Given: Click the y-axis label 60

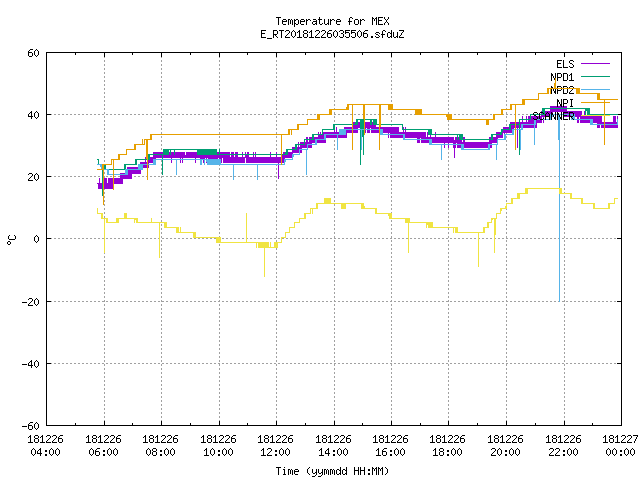Looking at the screenshot, I should (33, 53).
